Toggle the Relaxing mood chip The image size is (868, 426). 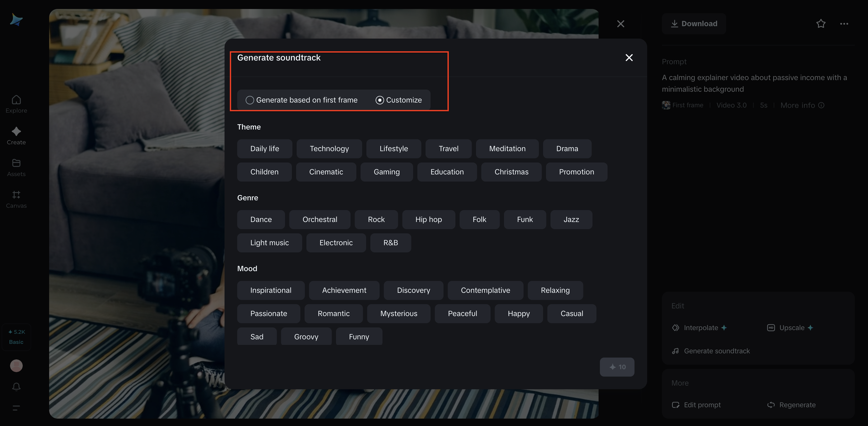click(555, 290)
